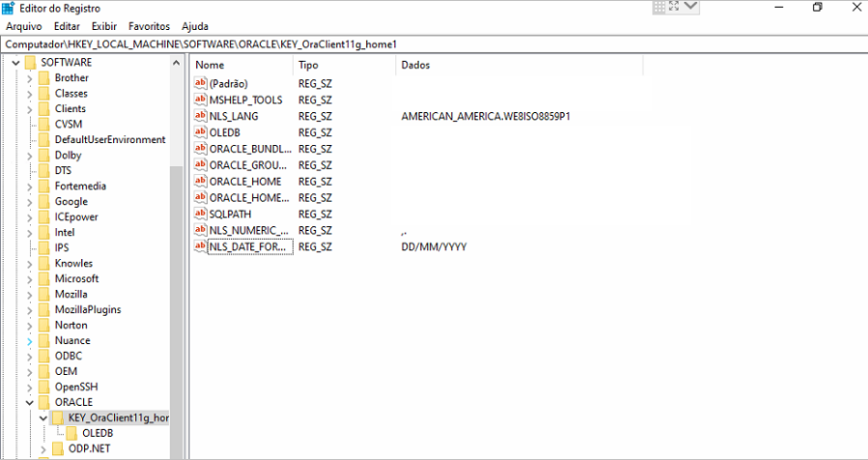Click the string icon of ORACLE_HOME value

click(x=200, y=181)
